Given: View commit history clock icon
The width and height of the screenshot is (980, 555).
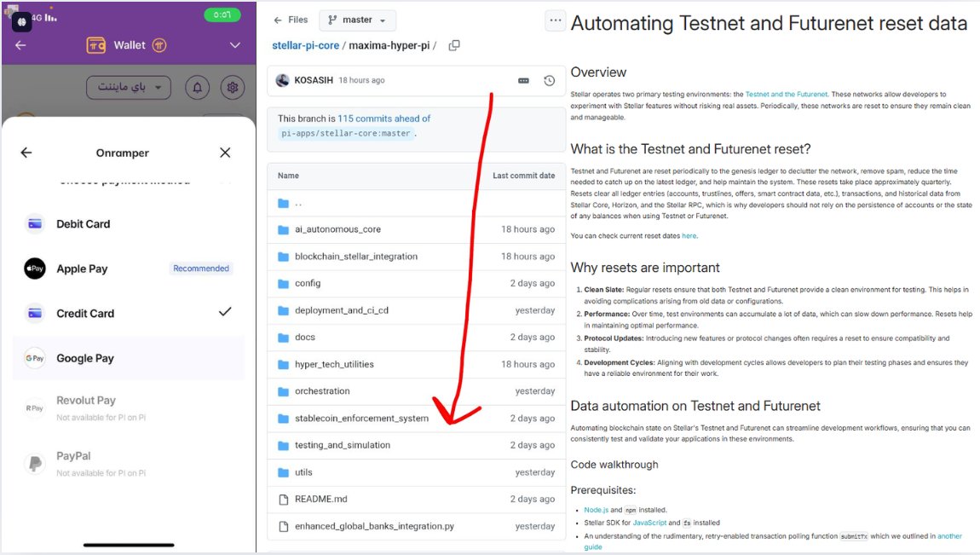Looking at the screenshot, I should [550, 81].
